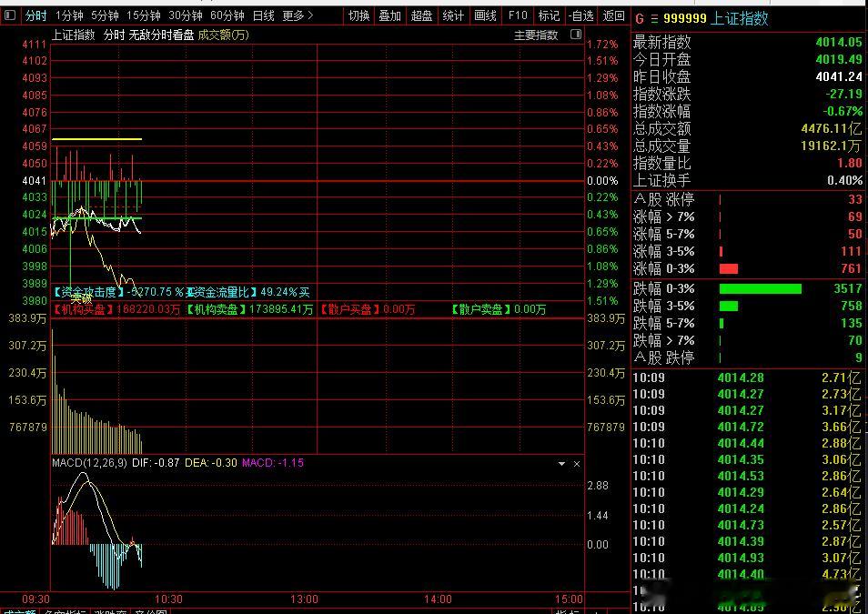Select the 涨幅 > 7% row
This screenshot has height=614, width=868.
pyautogui.click(x=747, y=216)
